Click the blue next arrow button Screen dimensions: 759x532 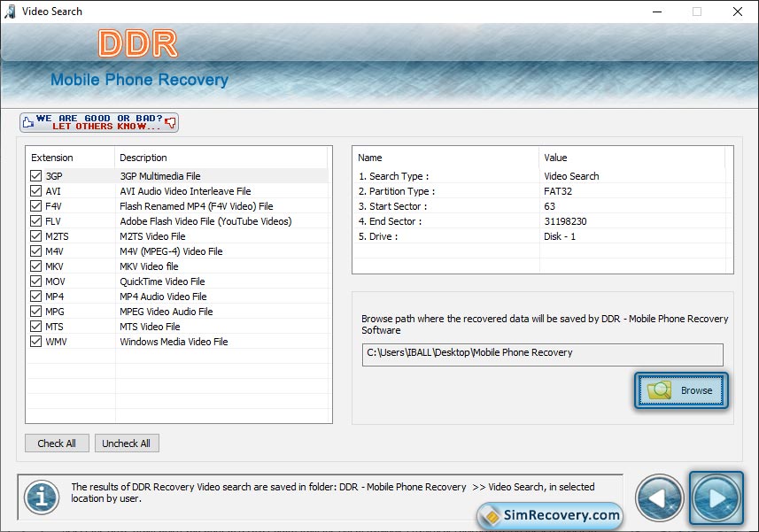(x=716, y=498)
